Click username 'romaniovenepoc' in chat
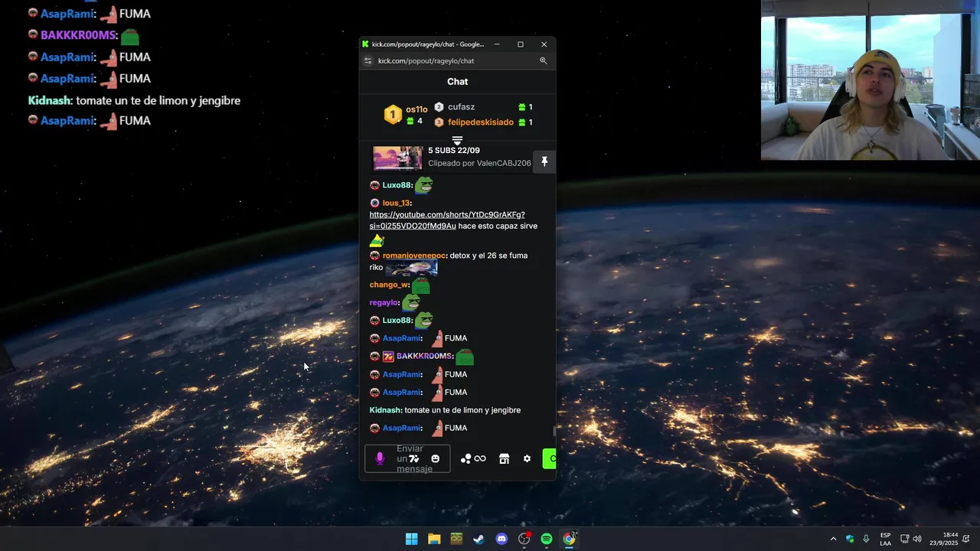 click(x=413, y=256)
